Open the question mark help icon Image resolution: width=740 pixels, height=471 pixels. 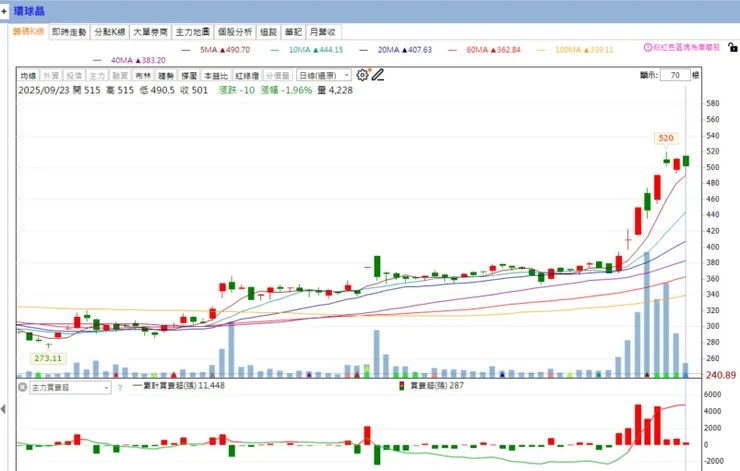(x=120, y=387)
